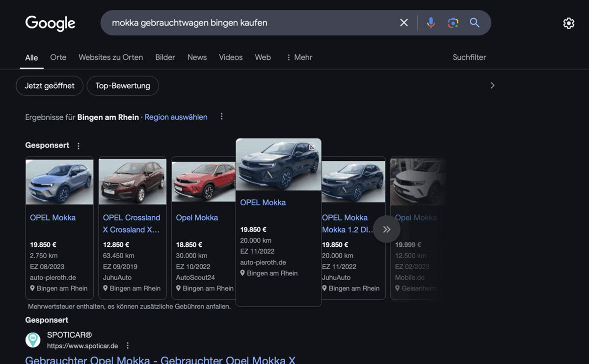Open OPEL Mokka 1.2 DI JuhuAuto title
Image resolution: width=589 pixels, height=364 pixels.
click(x=348, y=224)
